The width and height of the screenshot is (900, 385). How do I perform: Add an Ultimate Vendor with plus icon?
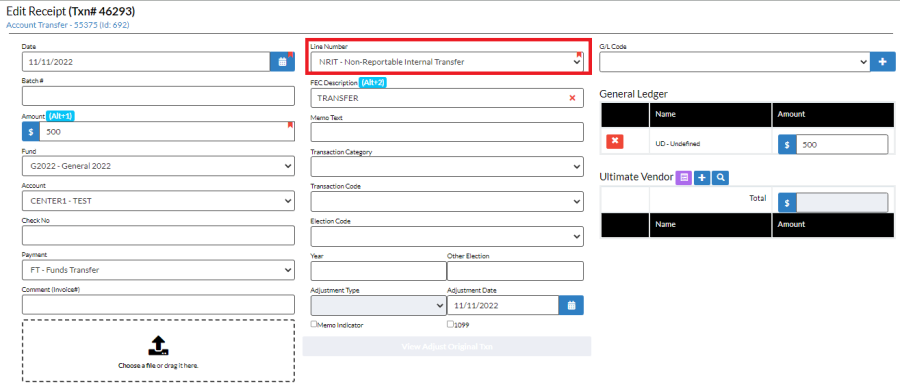pos(702,178)
